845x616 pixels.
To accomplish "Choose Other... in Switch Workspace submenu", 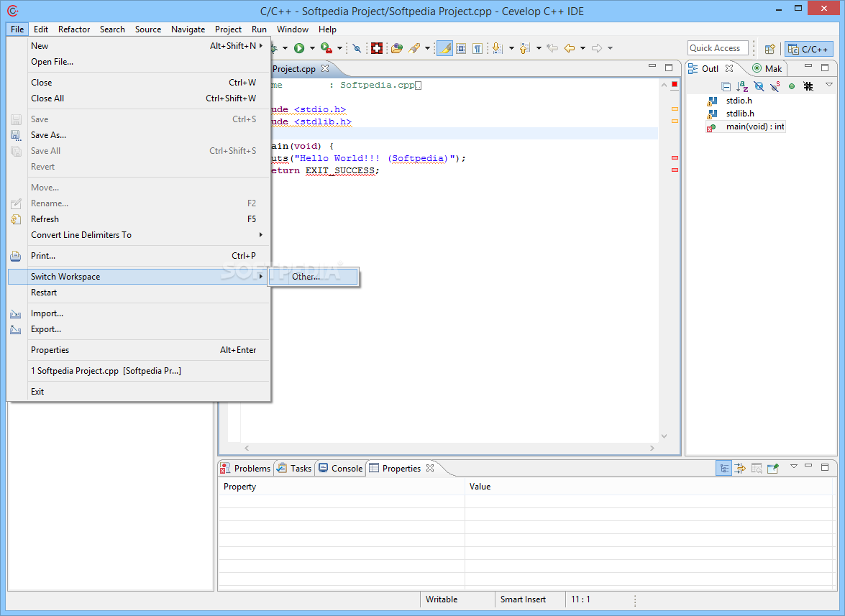I will [314, 277].
